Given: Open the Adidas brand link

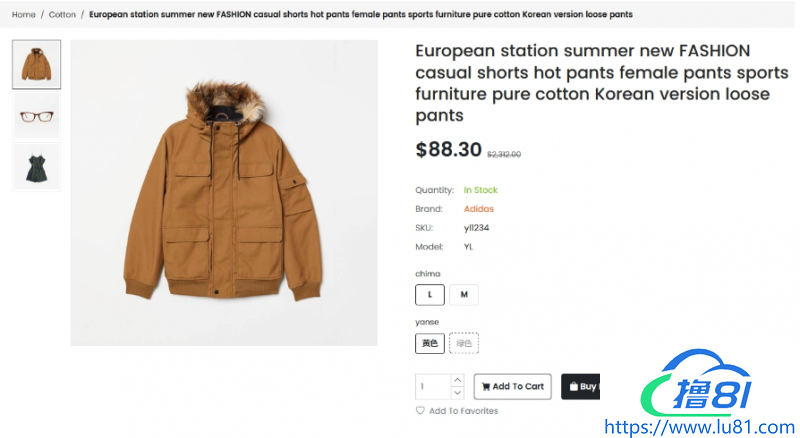Looking at the screenshot, I should point(479,209).
